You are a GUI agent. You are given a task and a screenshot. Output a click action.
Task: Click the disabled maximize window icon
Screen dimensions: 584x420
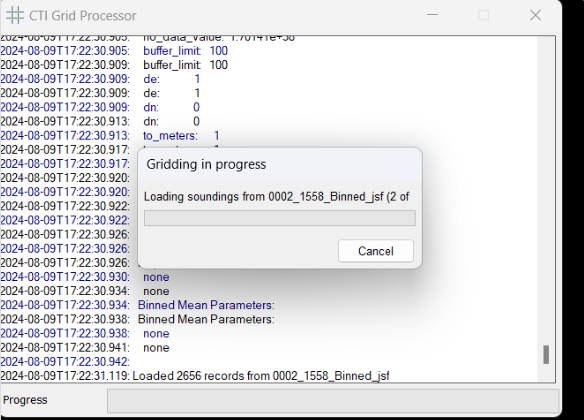483,15
